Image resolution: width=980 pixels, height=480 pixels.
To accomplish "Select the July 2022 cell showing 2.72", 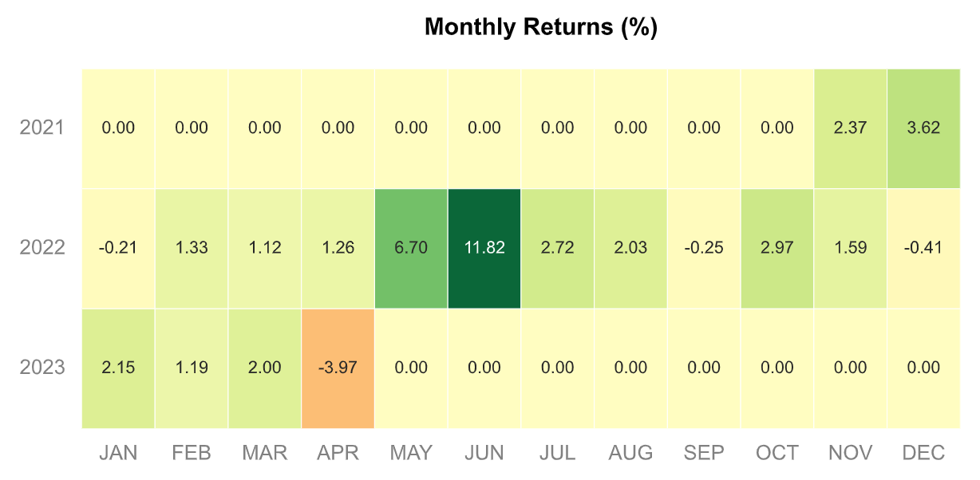I will [x=557, y=248].
